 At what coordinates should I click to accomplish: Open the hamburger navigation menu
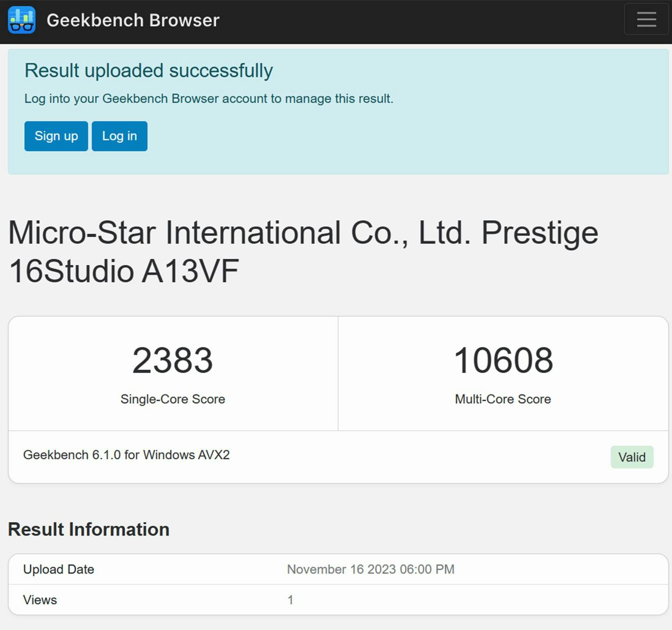pos(646,20)
